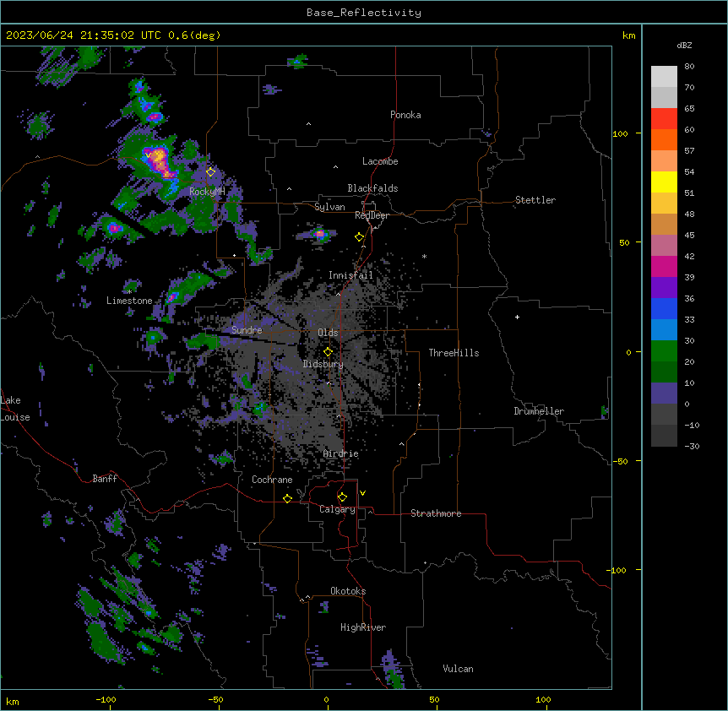Pick the white 70-80 dBZ legend swatch
Screen dimensions: 728x711
[x=664, y=77]
